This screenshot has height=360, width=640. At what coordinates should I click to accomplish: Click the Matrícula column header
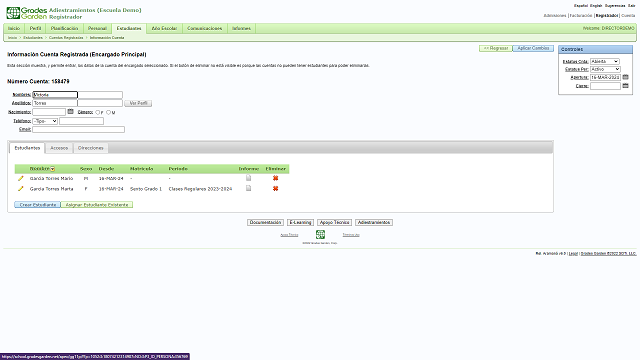pos(141,169)
